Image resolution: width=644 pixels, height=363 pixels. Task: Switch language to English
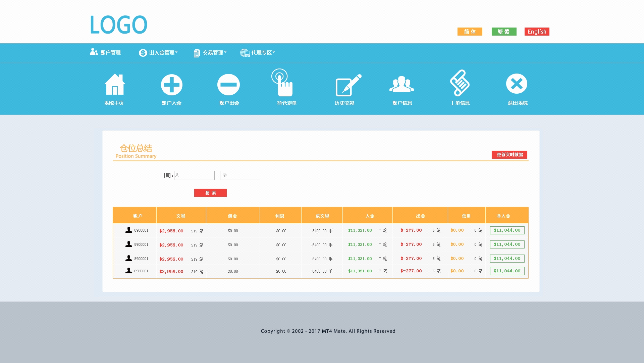[x=537, y=32]
